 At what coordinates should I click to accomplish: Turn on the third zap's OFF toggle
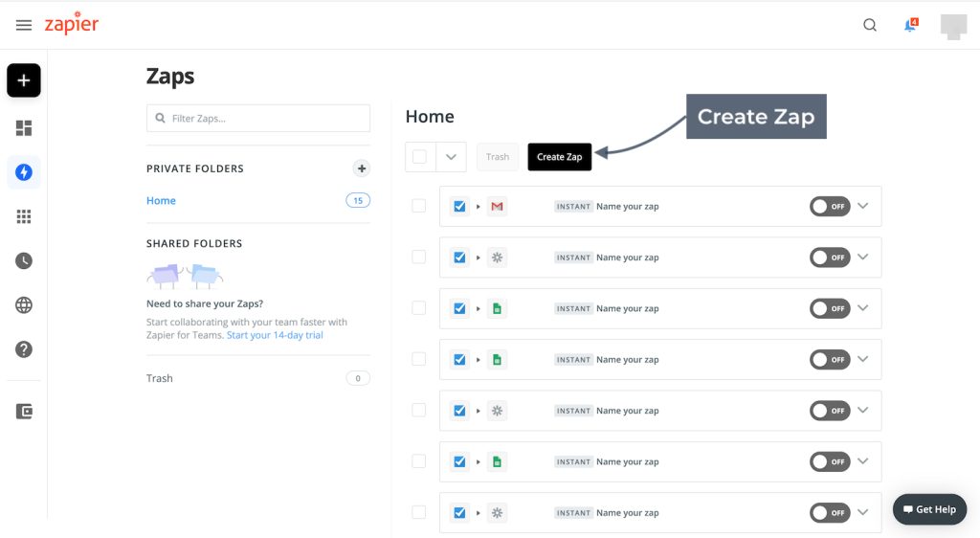tap(830, 308)
